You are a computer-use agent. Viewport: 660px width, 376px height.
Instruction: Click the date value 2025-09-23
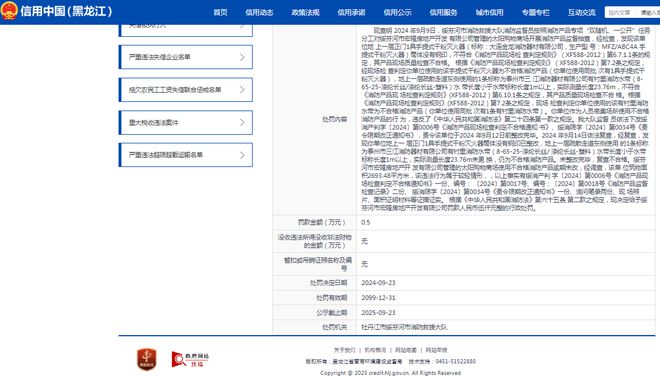378,313
